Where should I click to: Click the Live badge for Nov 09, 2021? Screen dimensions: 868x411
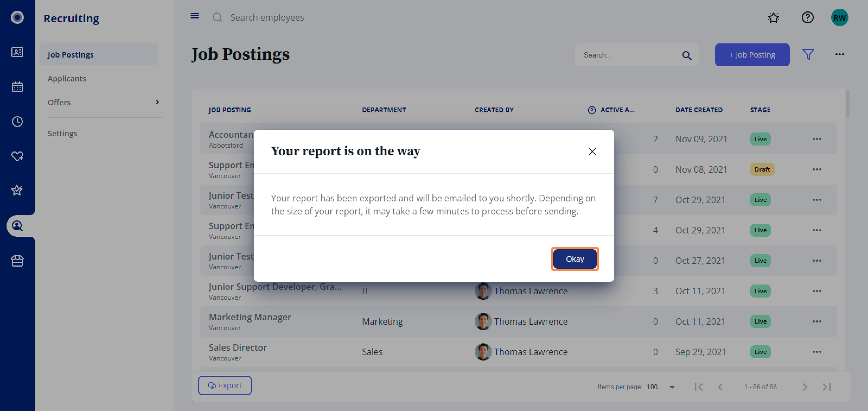pyautogui.click(x=760, y=139)
